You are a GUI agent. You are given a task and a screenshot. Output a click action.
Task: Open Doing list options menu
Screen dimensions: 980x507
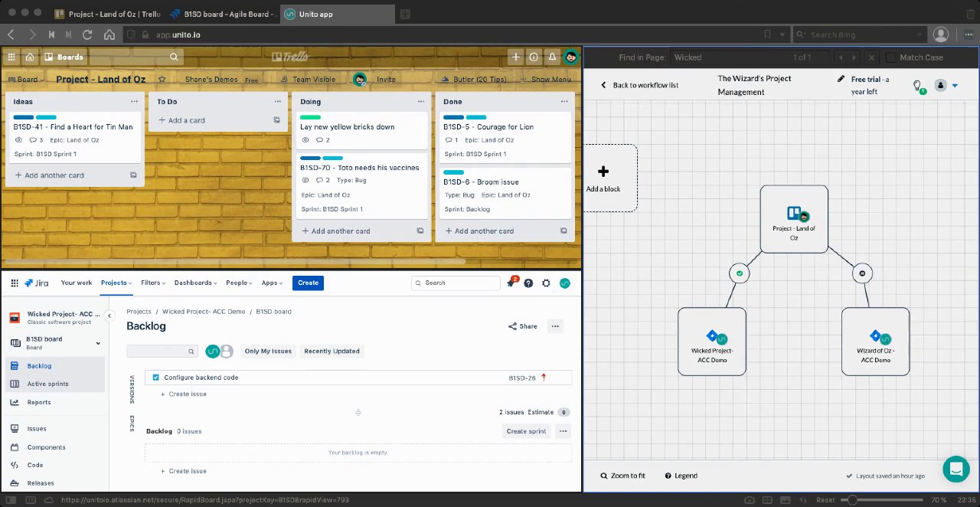point(420,101)
